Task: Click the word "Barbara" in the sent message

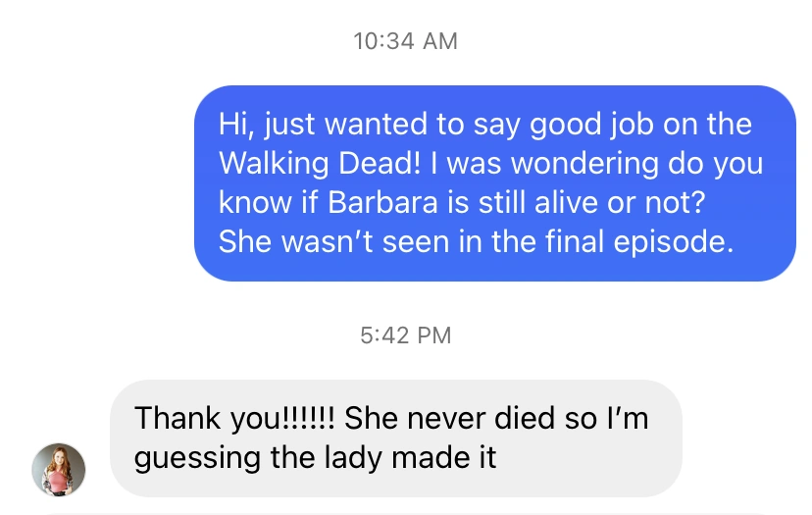Action: [x=382, y=202]
